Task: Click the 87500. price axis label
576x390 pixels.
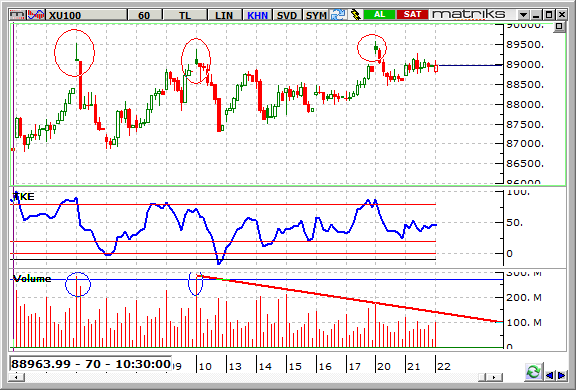Action: coord(525,124)
